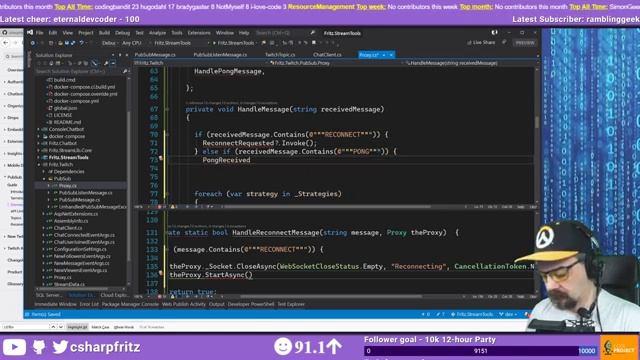The width and height of the screenshot is (640, 360).
Task: Open the Debug configuration dropdown
Action: pyautogui.click(x=109, y=43)
